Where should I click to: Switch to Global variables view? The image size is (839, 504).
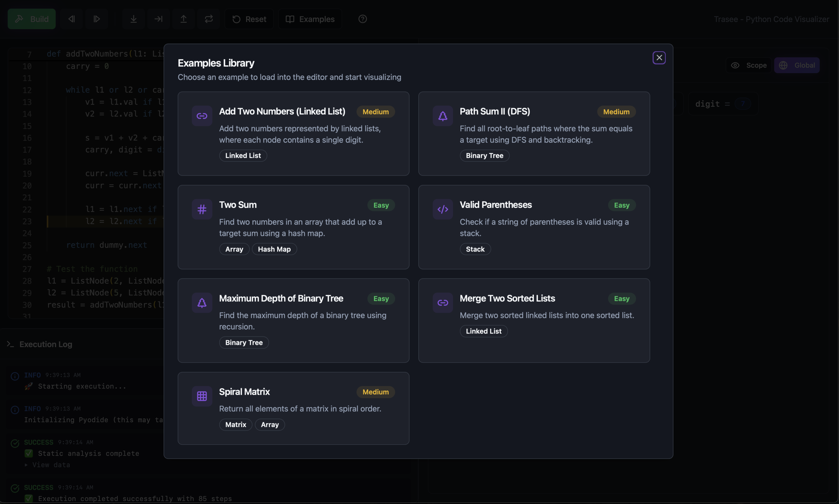tap(797, 65)
